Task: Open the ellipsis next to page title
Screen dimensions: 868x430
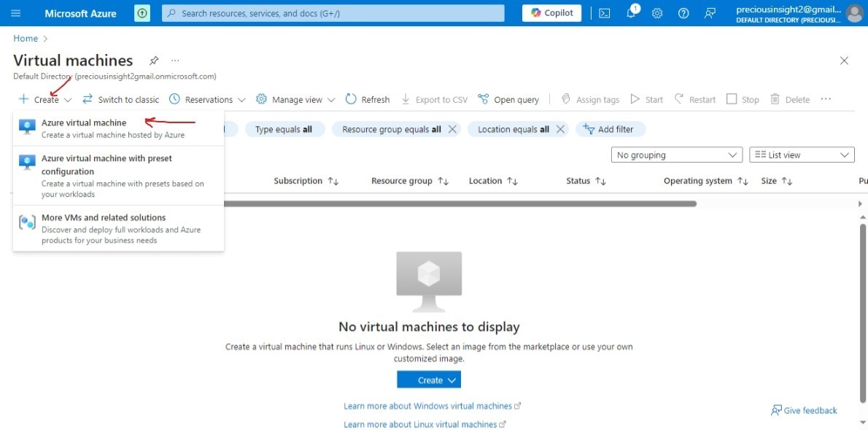Action: 176,60
